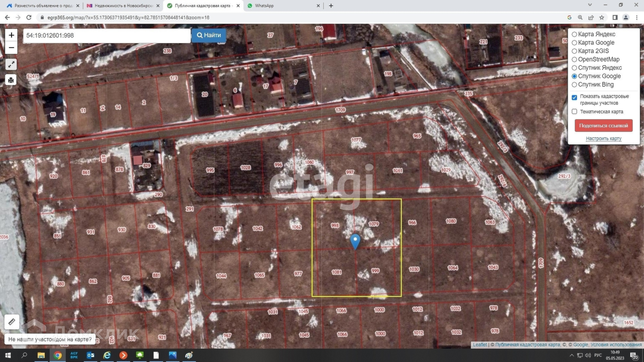Click the blue location marker pin

(355, 241)
